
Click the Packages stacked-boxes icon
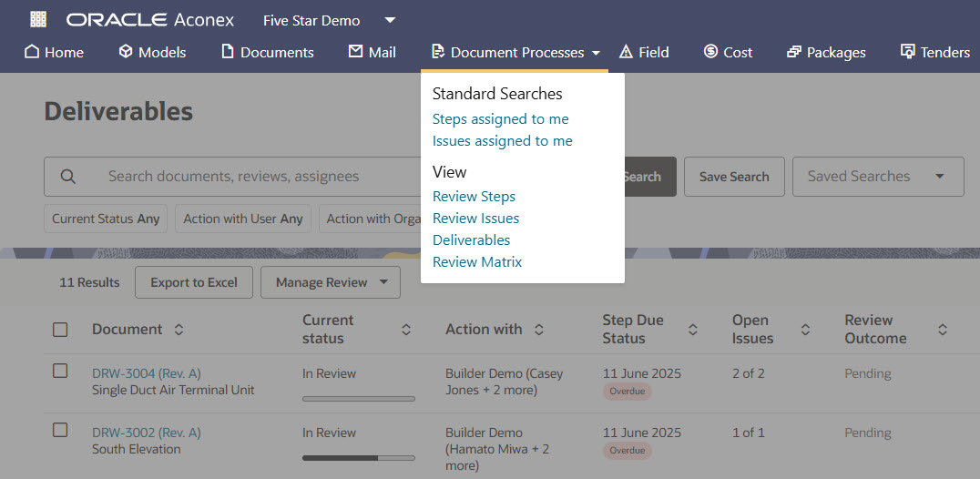coord(794,52)
